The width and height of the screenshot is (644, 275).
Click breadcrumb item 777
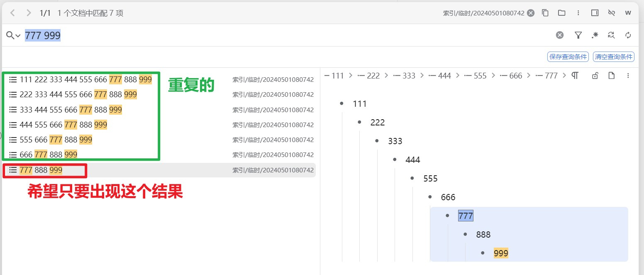[x=547, y=76]
